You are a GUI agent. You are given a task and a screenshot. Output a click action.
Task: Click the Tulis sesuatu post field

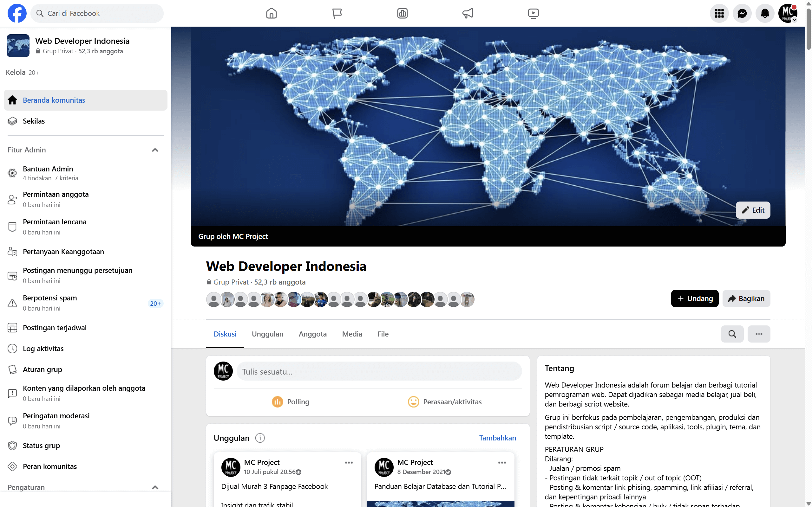click(379, 371)
